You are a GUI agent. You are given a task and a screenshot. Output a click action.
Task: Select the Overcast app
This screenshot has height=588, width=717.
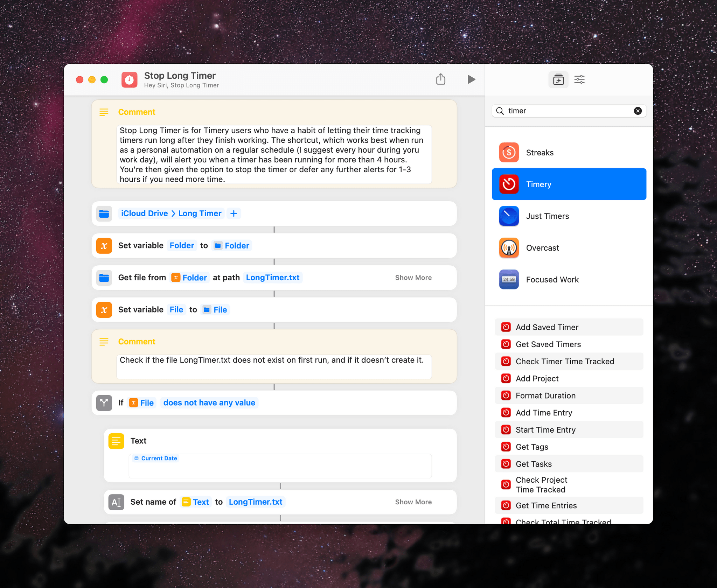(x=569, y=248)
